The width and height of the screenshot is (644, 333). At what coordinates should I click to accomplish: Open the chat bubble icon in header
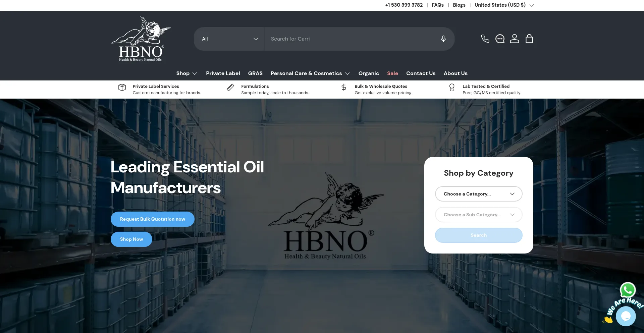[500, 39]
